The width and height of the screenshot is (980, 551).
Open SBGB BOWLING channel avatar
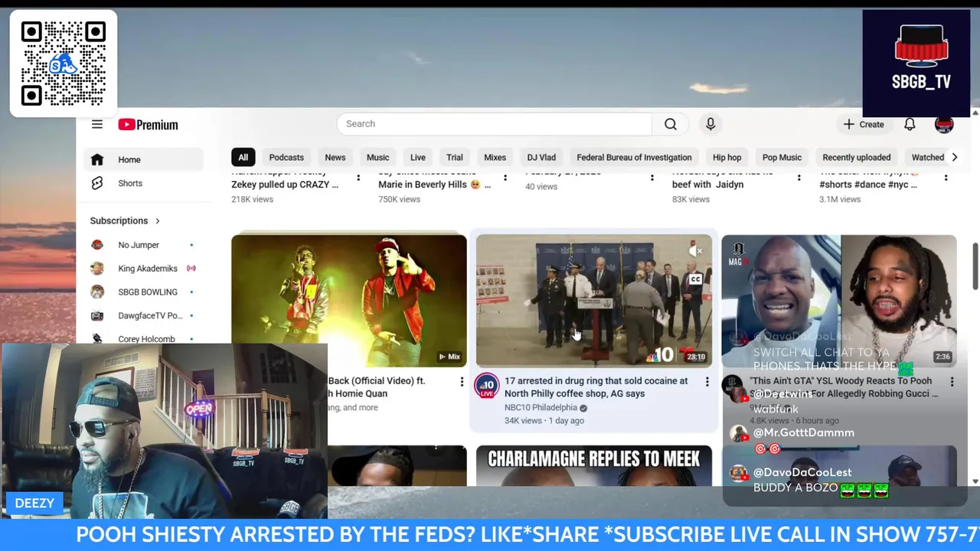97,292
